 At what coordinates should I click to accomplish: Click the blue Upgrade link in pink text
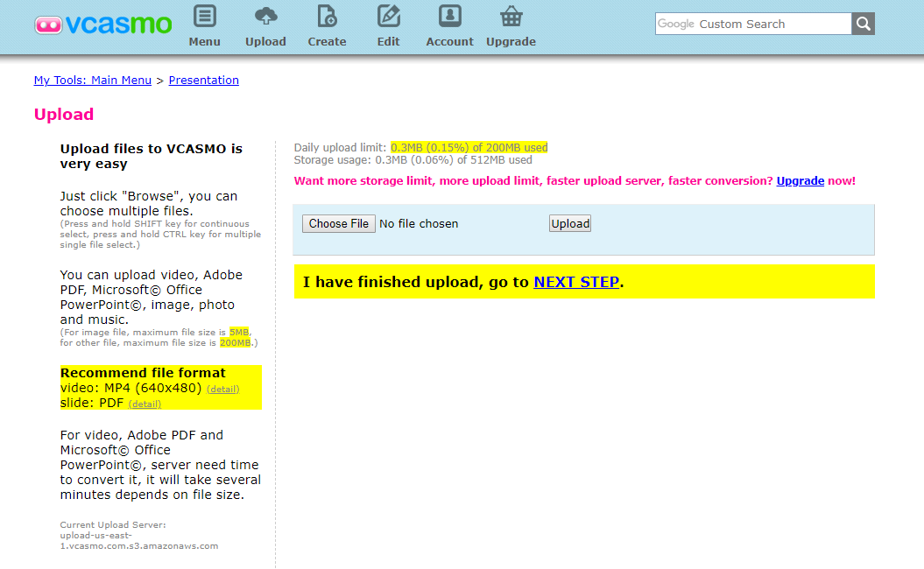[x=800, y=181]
